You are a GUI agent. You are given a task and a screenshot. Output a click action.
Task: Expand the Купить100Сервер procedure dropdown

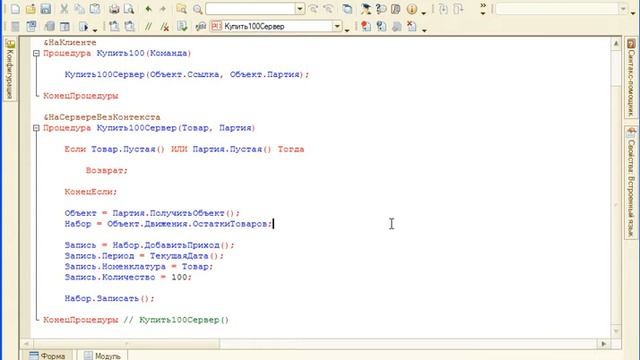(337, 27)
